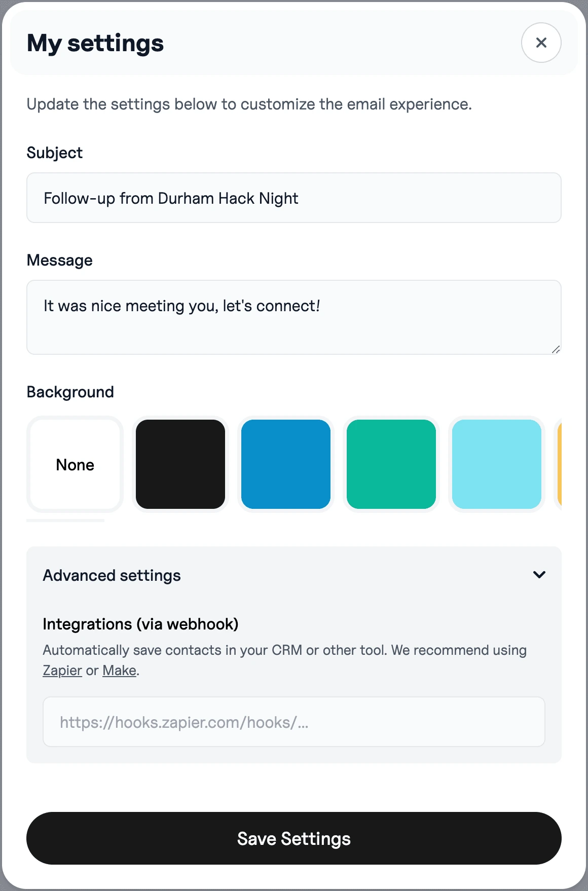Pick the light cyan background swatch
The height and width of the screenshot is (891, 588).
pyautogui.click(x=497, y=464)
